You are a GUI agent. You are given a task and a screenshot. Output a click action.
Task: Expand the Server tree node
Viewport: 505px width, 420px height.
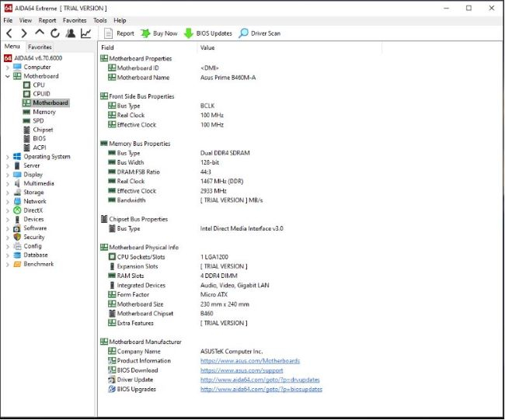[x=8, y=166]
